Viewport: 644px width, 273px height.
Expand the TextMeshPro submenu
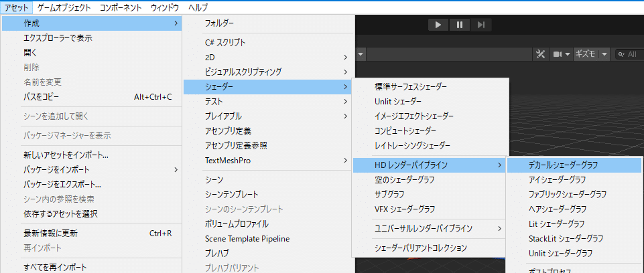(268, 161)
